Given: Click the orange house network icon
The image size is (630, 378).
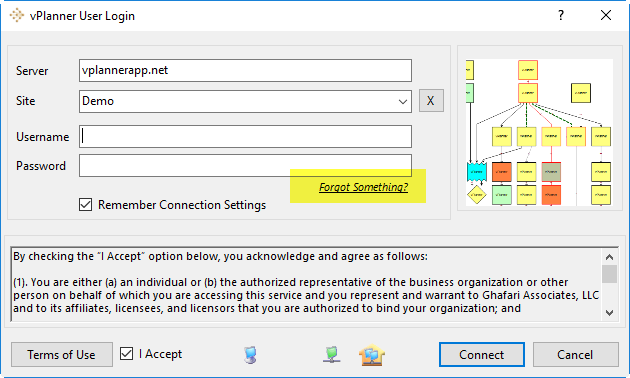Looking at the screenshot, I should pos(372,355).
